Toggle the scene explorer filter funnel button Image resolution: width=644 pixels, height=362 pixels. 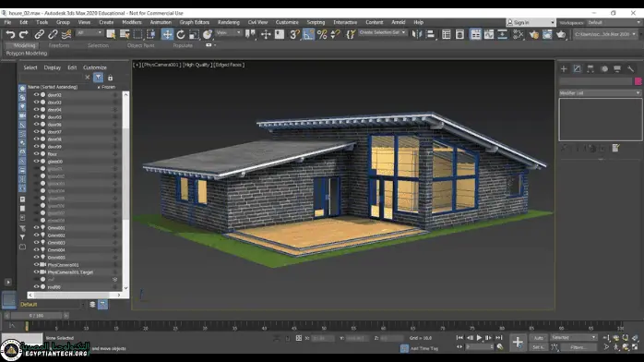pos(98,78)
